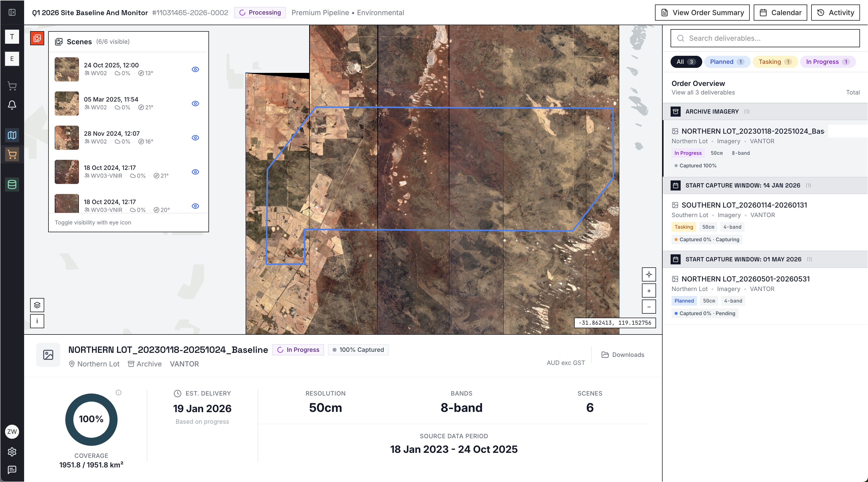Hide the 24 Oct 2025 scene
868x482 pixels.
(195, 69)
